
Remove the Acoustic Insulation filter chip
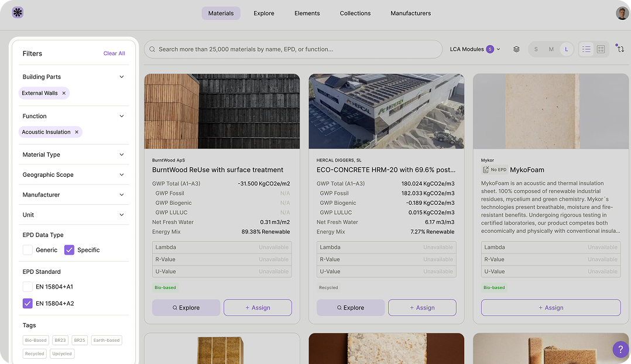tap(77, 132)
